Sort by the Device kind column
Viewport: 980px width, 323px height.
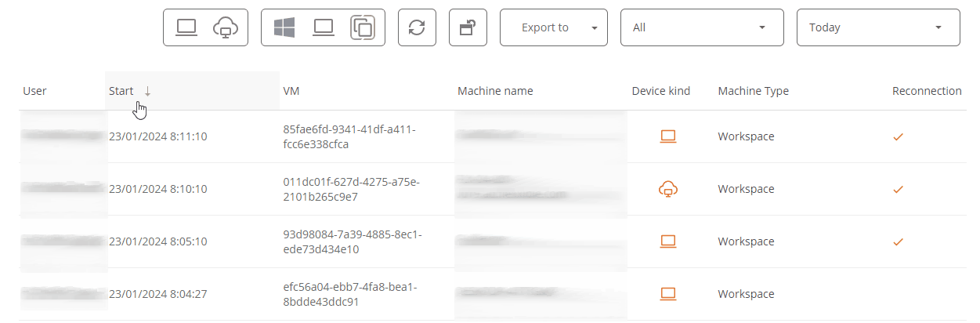click(661, 91)
